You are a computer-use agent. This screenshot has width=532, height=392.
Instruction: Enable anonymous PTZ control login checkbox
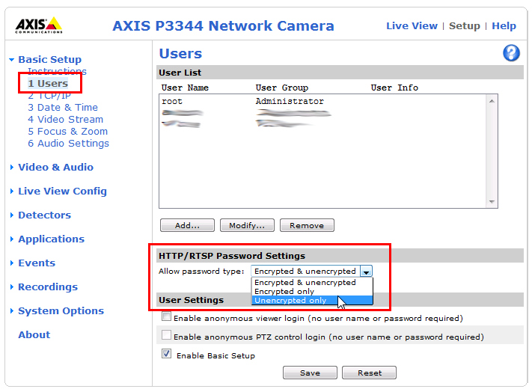(x=166, y=337)
